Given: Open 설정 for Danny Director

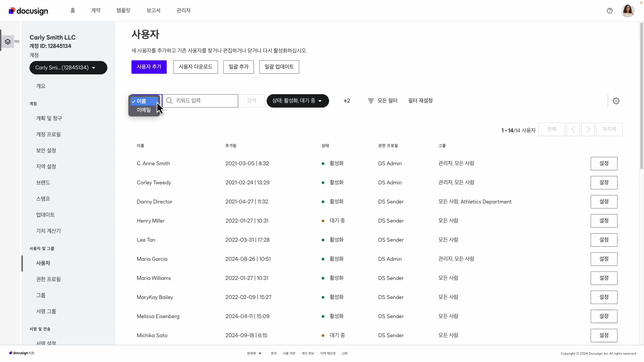Looking at the screenshot, I should click(x=604, y=202).
